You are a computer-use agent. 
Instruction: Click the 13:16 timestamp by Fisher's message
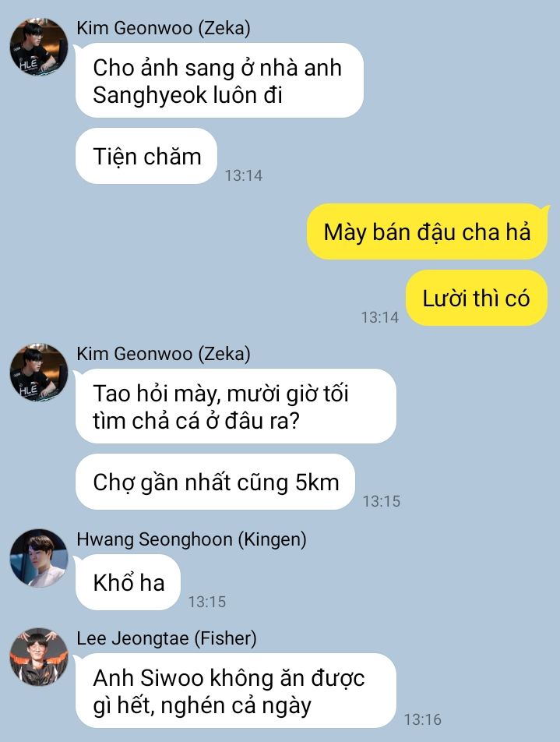422,719
